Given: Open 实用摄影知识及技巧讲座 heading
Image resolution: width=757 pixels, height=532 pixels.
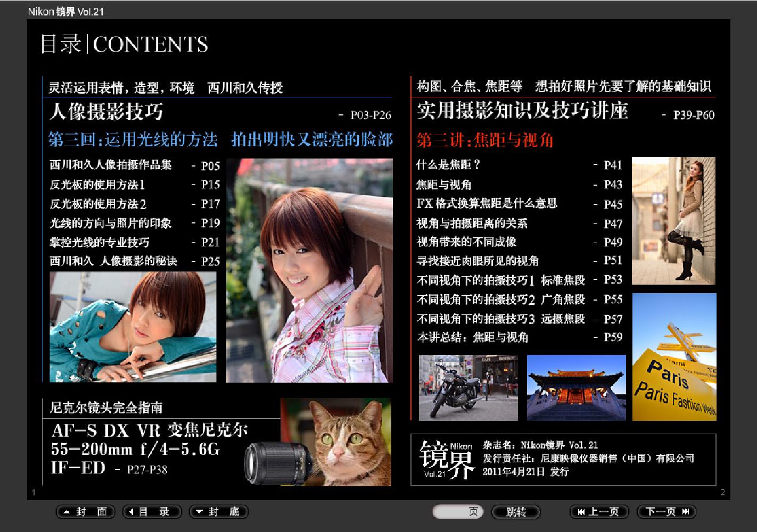Looking at the screenshot, I should (522, 111).
